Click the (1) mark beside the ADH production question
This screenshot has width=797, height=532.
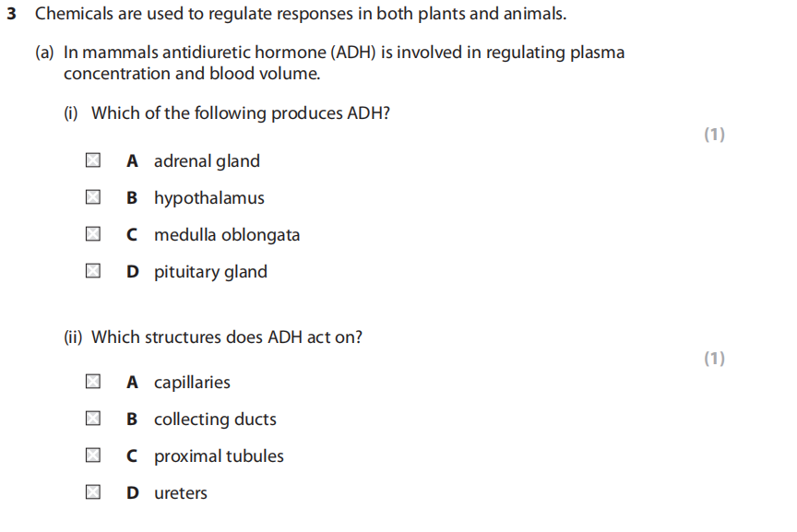pos(714,135)
